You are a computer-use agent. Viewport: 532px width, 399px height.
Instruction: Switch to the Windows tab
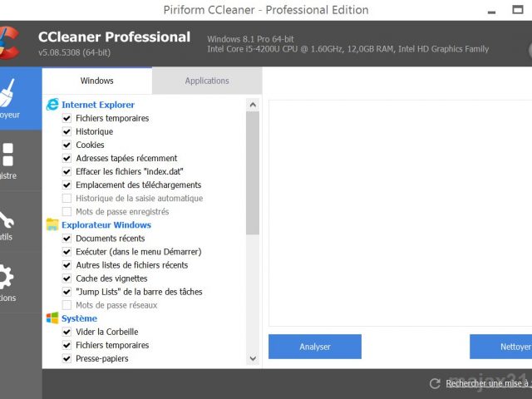[96, 81]
